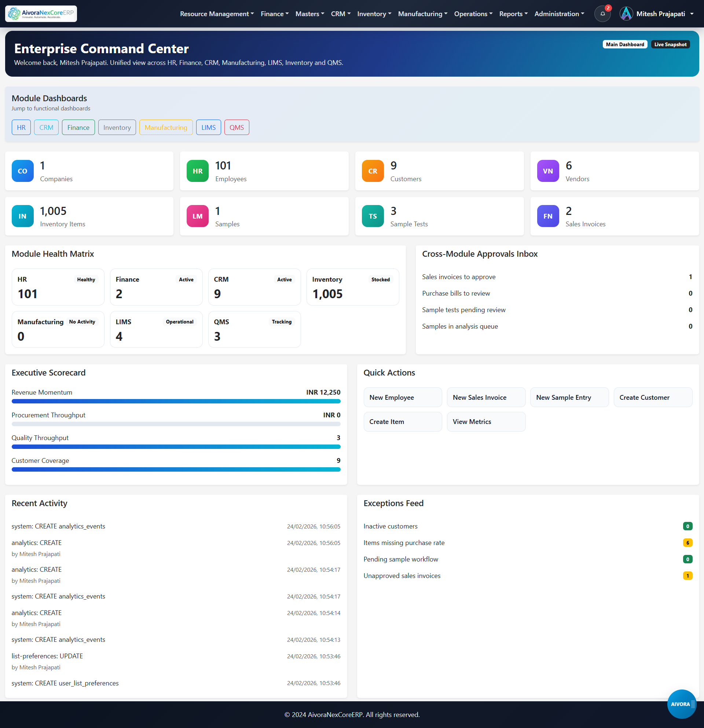This screenshot has width=704, height=728.
Task: Open the Mitesh Prajapati user dropdown
Action: pyautogui.click(x=656, y=13)
